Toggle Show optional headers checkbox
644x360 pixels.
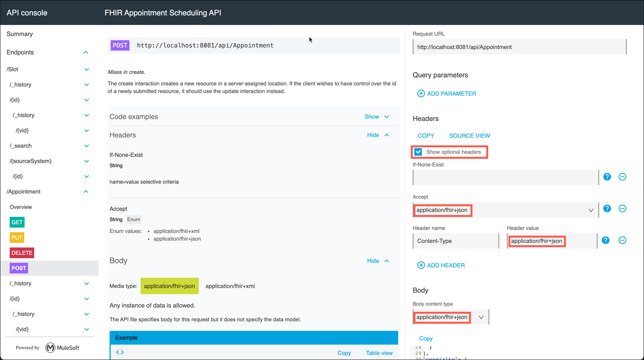click(x=418, y=152)
